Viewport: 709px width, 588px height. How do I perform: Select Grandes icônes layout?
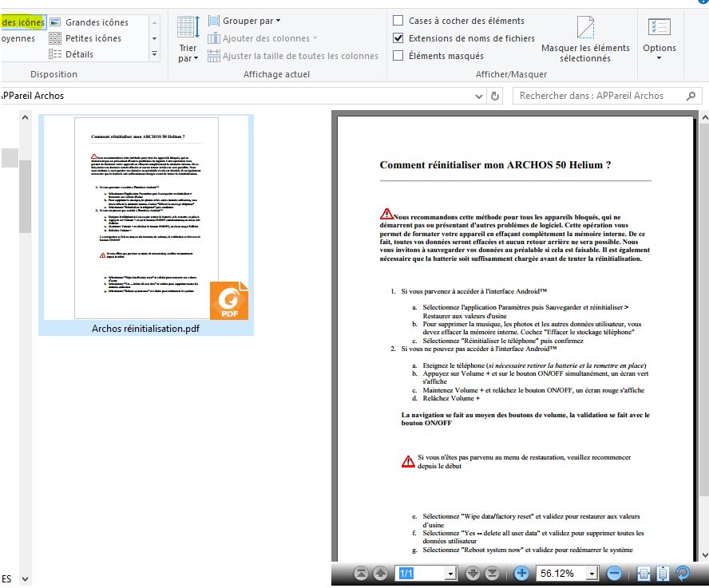tap(89, 22)
